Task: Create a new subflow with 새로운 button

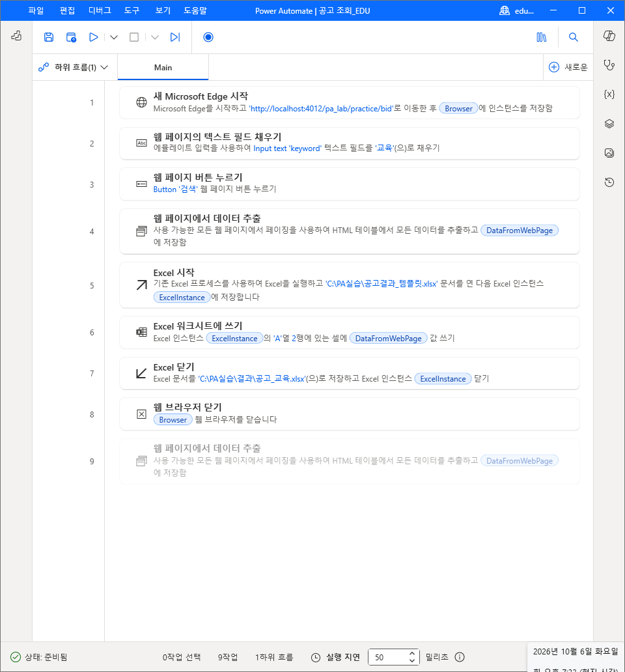Action: [568, 67]
